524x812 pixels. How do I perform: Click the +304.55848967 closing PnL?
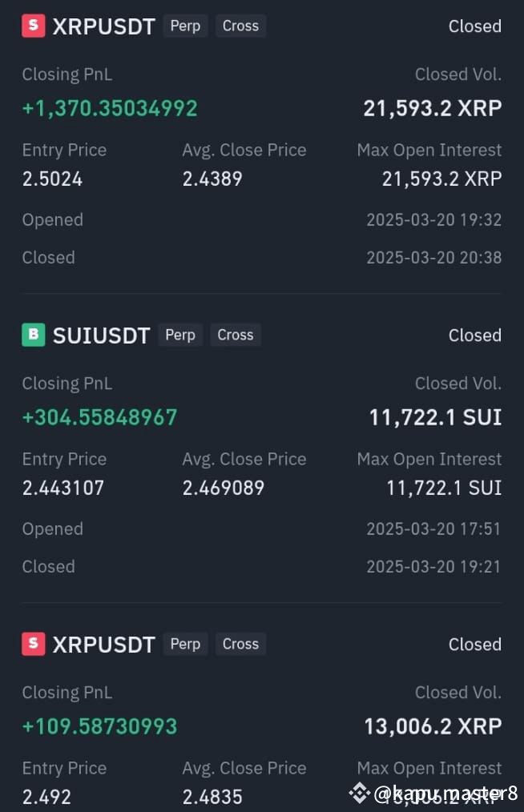(x=99, y=417)
